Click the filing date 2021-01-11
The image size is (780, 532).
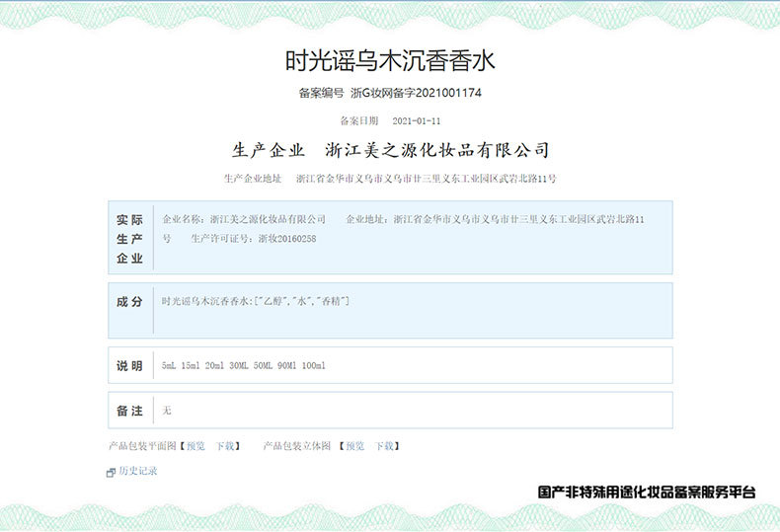[417, 120]
